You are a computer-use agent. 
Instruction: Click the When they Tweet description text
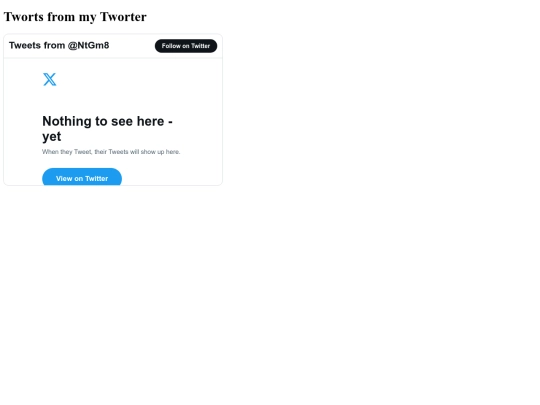(x=111, y=152)
